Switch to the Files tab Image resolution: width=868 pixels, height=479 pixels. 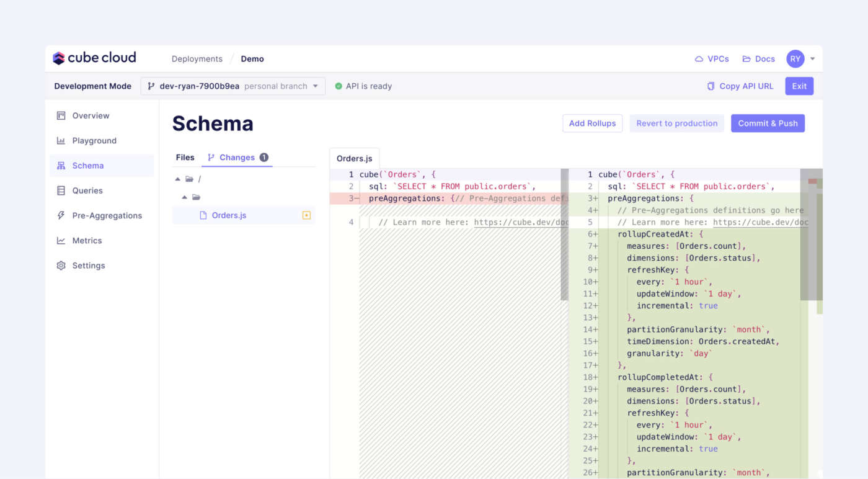185,158
